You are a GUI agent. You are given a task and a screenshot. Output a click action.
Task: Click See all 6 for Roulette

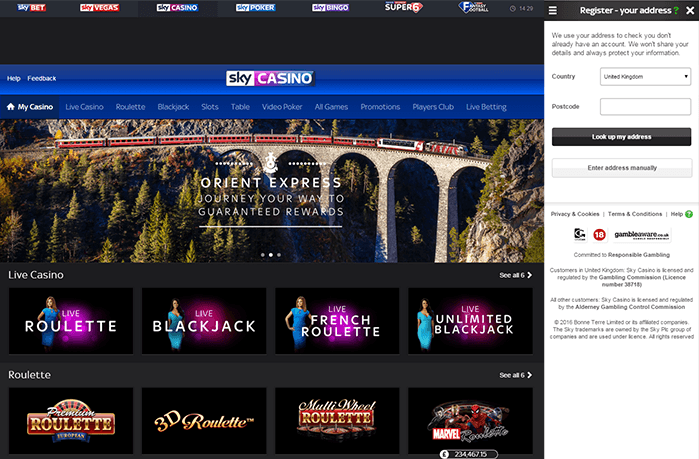point(515,375)
